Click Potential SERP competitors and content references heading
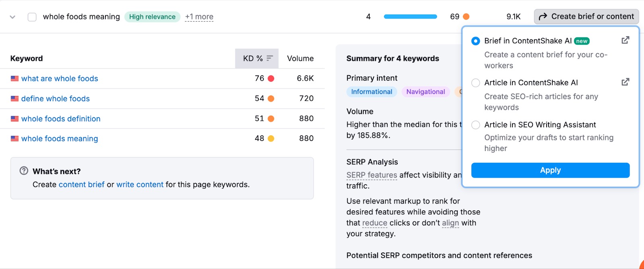Image resolution: width=644 pixels, height=269 pixels. [439, 255]
